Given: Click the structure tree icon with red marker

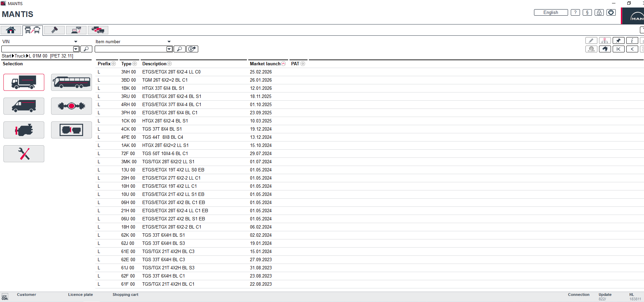Looking at the screenshot, I should click(605, 41).
